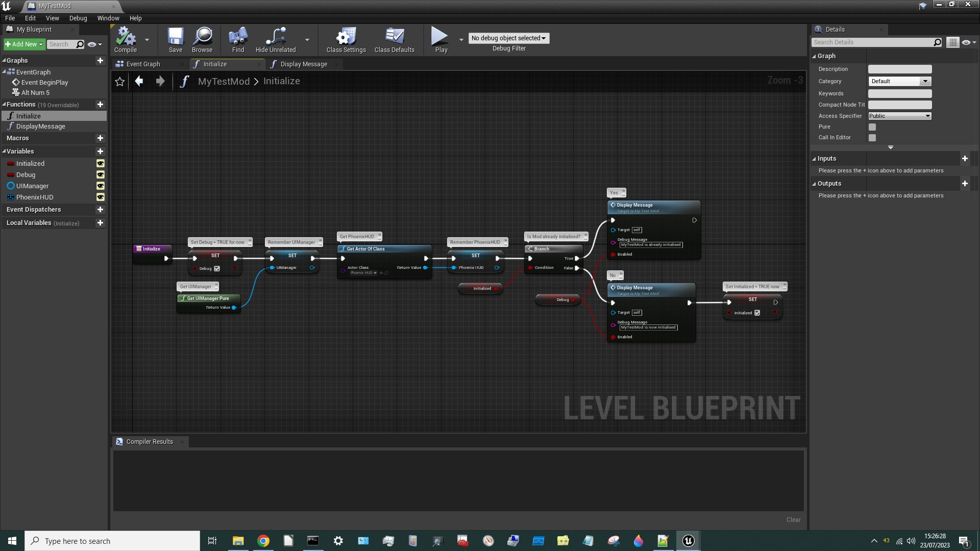Save the blueprint asset
Viewport: 980px width, 551px height.
[176, 40]
